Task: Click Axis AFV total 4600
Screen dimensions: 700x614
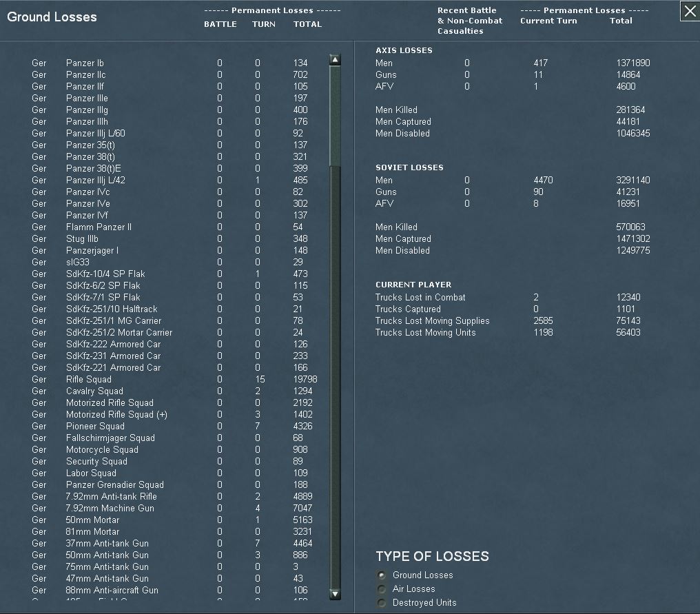Action: click(x=626, y=87)
